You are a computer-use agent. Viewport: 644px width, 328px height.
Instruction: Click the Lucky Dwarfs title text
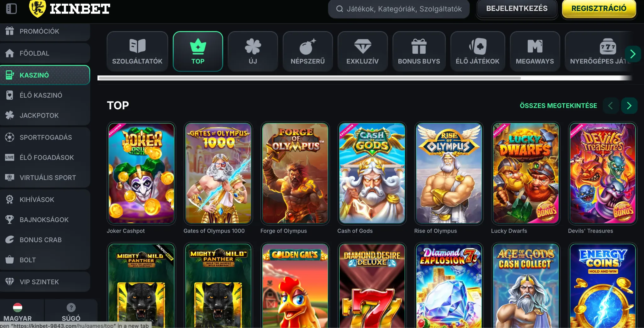pos(509,231)
